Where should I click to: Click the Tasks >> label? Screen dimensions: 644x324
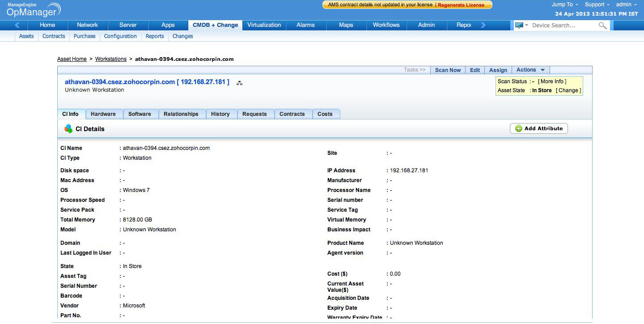415,70
